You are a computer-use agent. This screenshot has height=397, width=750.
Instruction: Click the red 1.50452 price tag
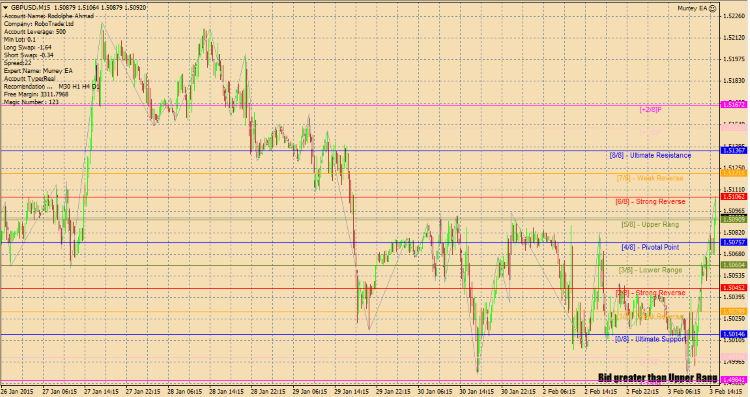coord(734,288)
